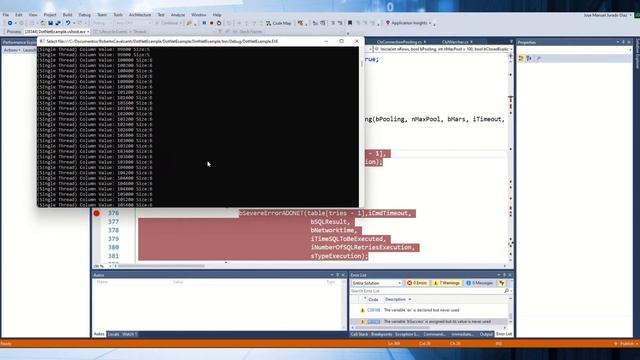Click code line 377 bSQLResult
Screen dimensions: 640x360
pos(331,222)
